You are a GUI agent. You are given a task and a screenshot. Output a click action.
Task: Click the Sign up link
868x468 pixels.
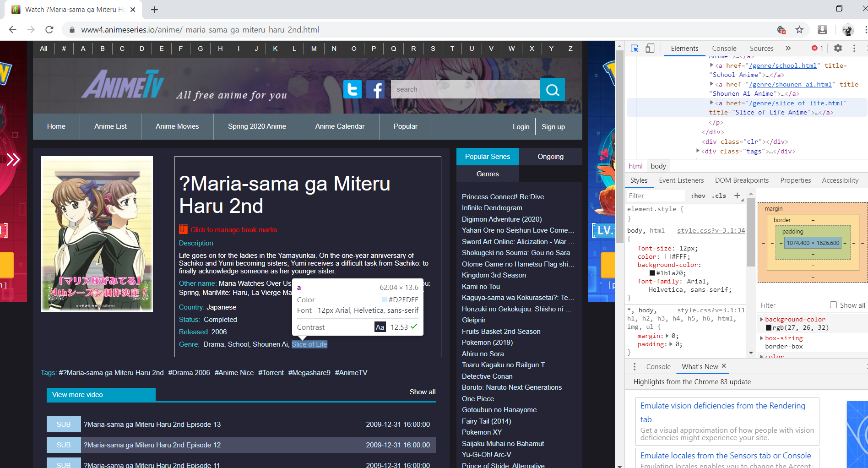(553, 127)
